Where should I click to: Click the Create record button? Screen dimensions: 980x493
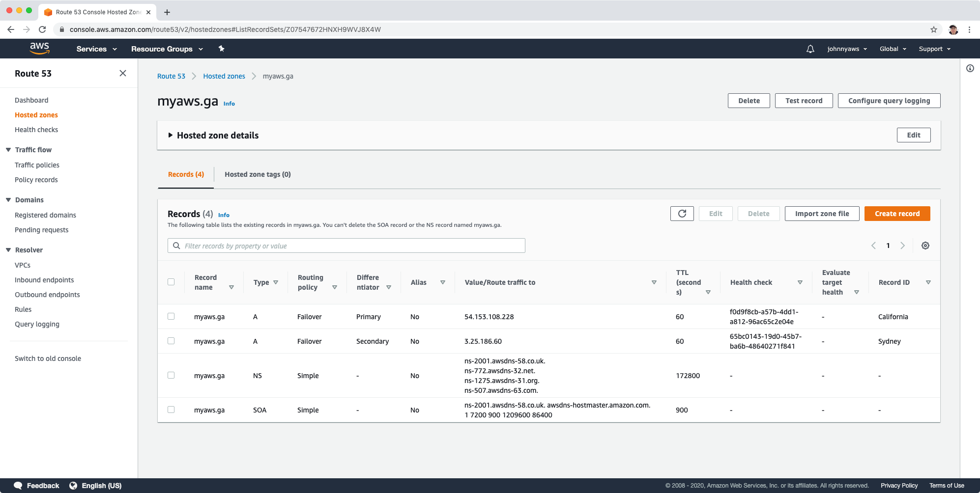point(897,214)
